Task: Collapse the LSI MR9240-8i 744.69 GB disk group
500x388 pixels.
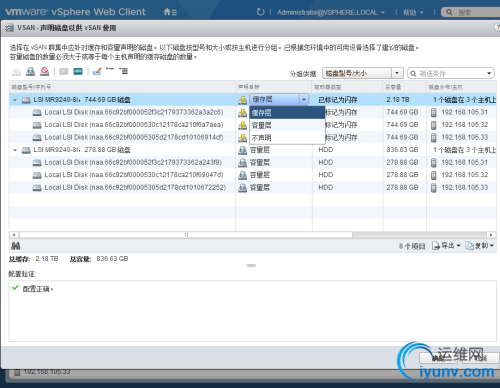Action: tap(15, 100)
